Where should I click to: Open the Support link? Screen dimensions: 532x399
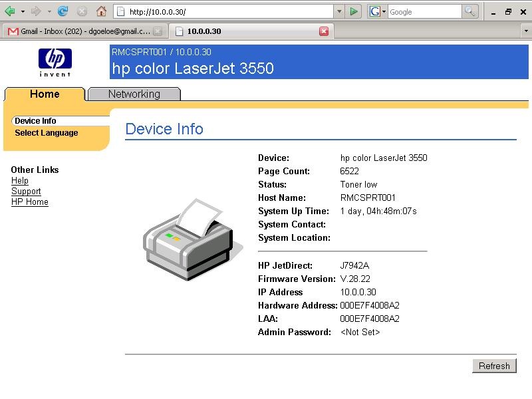click(x=26, y=192)
